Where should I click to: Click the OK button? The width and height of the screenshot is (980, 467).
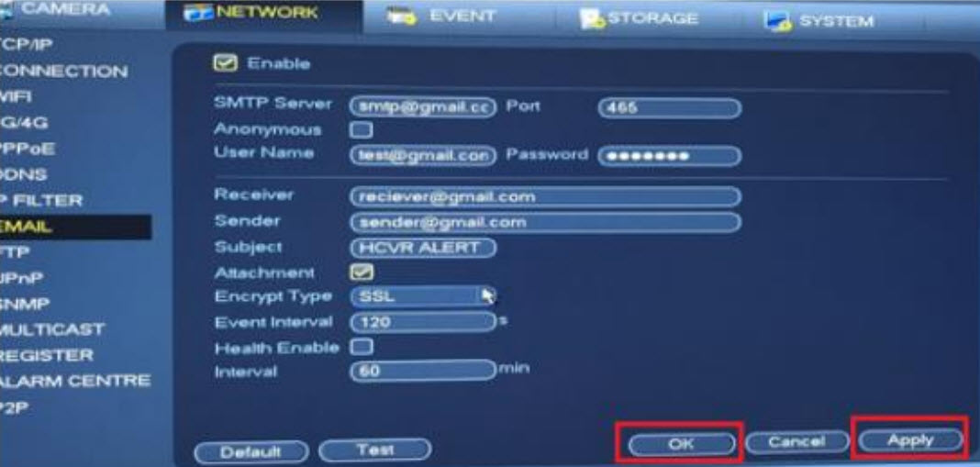point(681,444)
